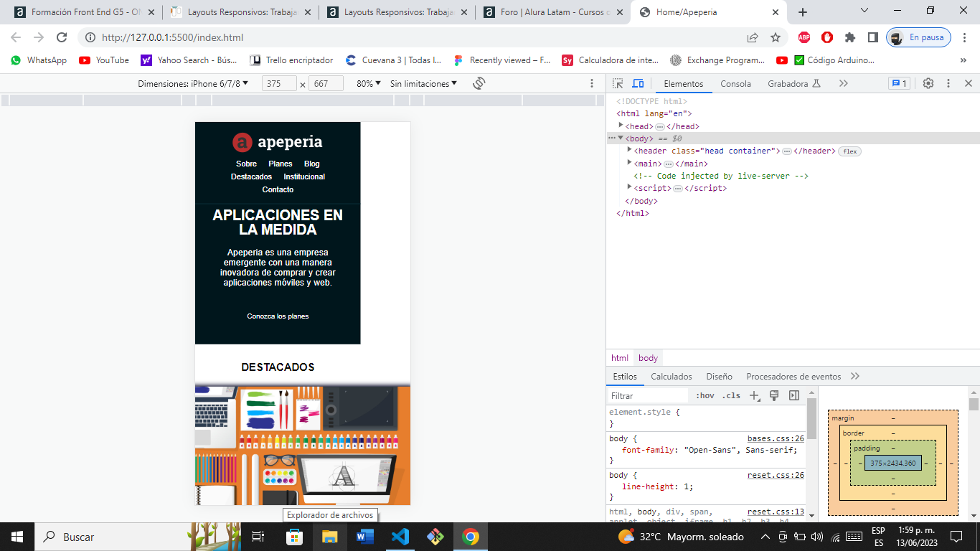
Task: Open DevTools settings gear
Action: point(928,84)
